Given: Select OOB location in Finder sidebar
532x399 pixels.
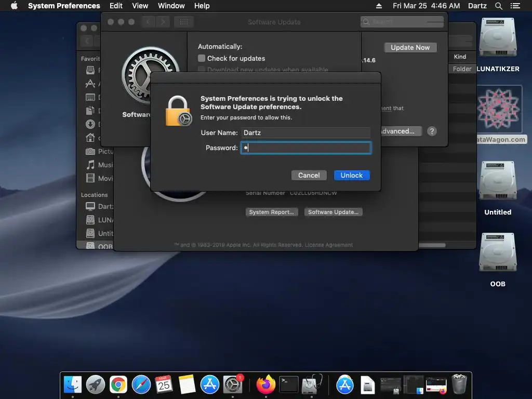Looking at the screenshot, I should [99, 246].
